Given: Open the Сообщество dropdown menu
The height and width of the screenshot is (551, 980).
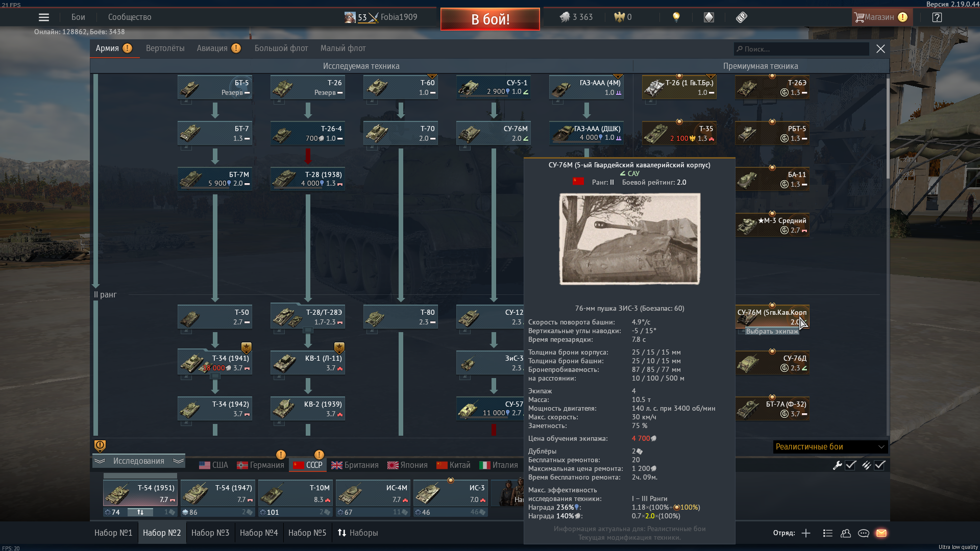Looking at the screenshot, I should [130, 17].
